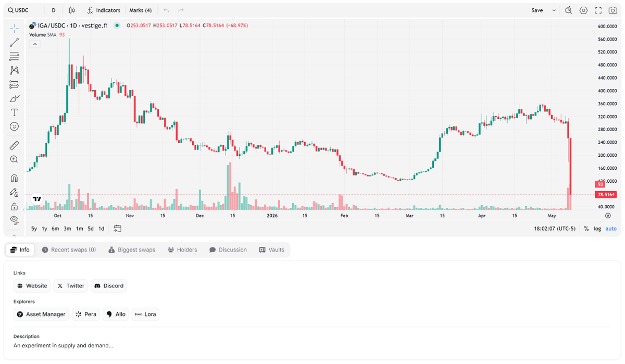Open the Pera explorer link
This screenshot has width=625, height=364.
pyautogui.click(x=86, y=315)
